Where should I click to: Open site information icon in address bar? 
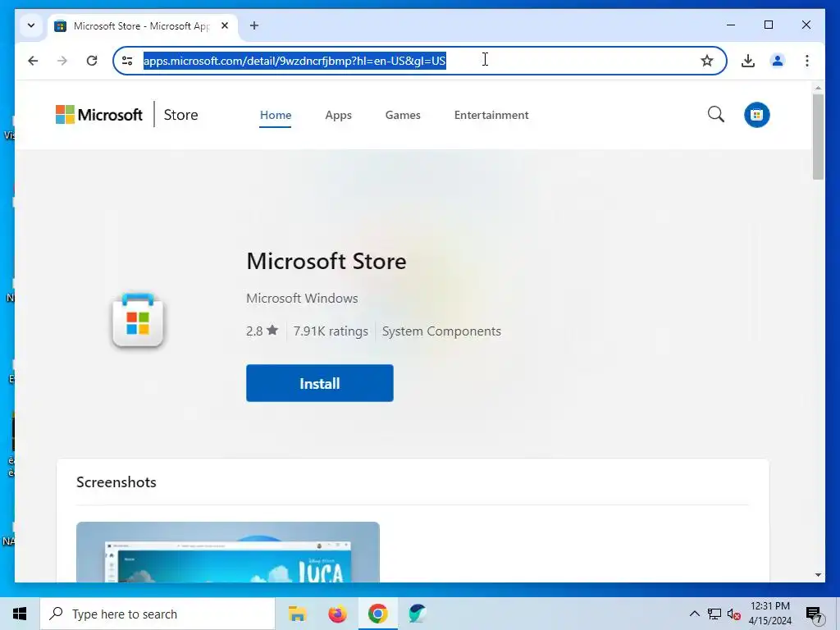[x=127, y=61]
